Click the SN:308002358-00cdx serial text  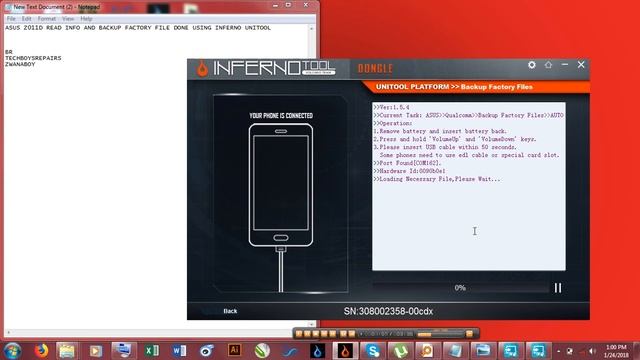pos(388,311)
